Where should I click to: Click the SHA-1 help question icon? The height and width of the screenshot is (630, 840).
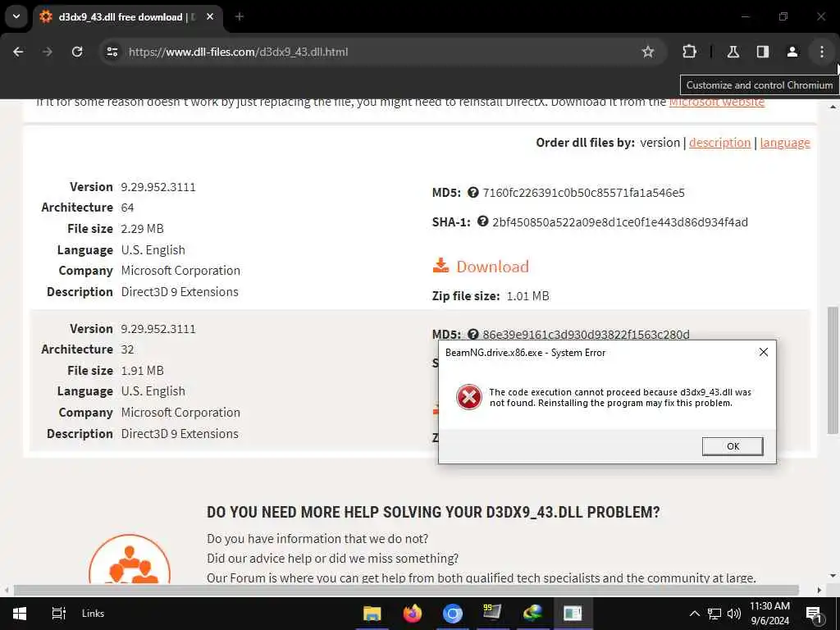tap(482, 221)
